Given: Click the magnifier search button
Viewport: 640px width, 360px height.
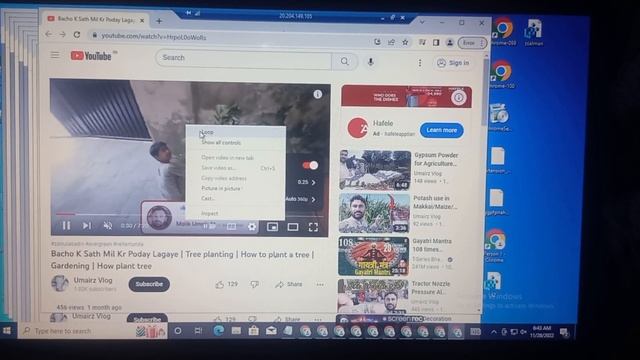Looking at the screenshot, I should tap(345, 61).
